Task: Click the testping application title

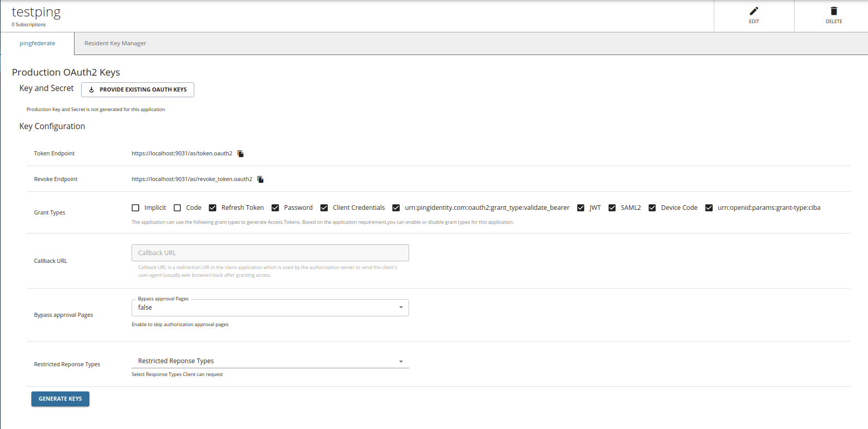Action: [36, 12]
